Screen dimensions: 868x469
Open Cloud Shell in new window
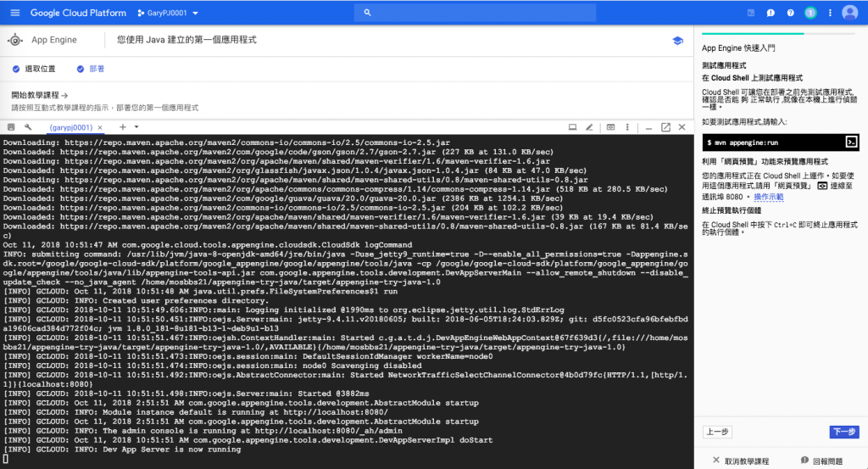tap(666, 127)
